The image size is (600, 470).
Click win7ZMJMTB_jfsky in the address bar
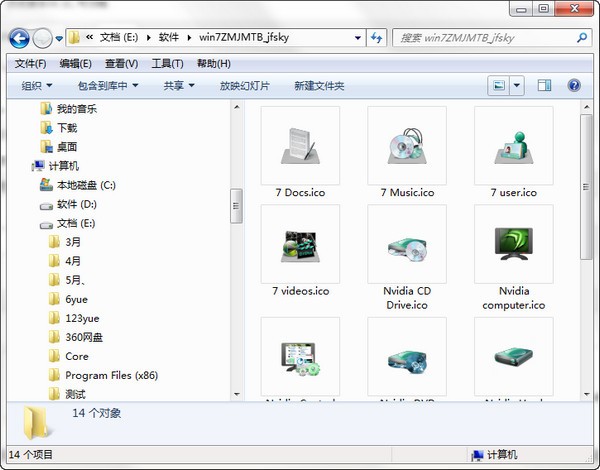(x=244, y=37)
